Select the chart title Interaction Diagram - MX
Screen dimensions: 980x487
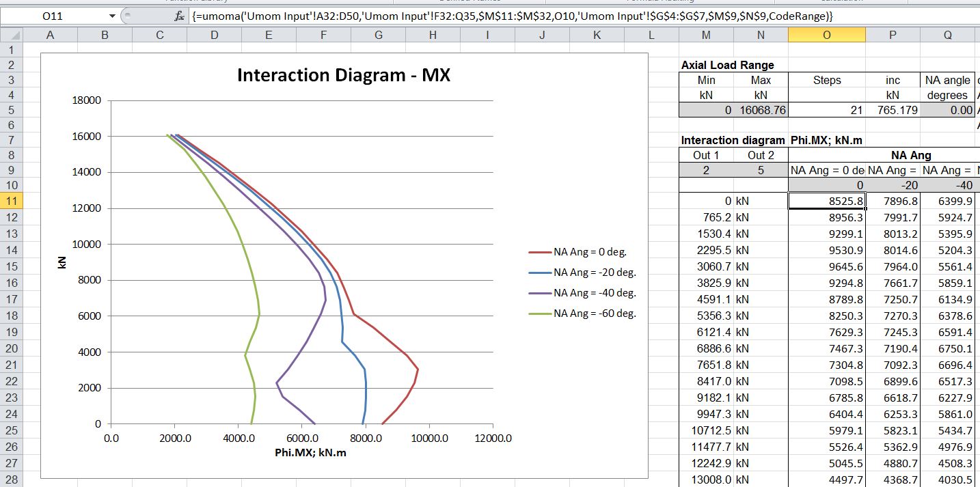pyautogui.click(x=344, y=75)
